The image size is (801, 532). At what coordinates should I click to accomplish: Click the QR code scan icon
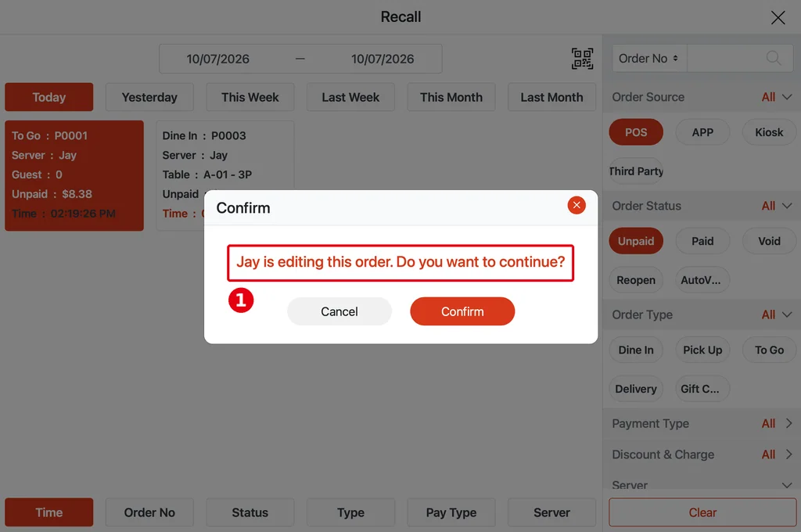click(582, 59)
